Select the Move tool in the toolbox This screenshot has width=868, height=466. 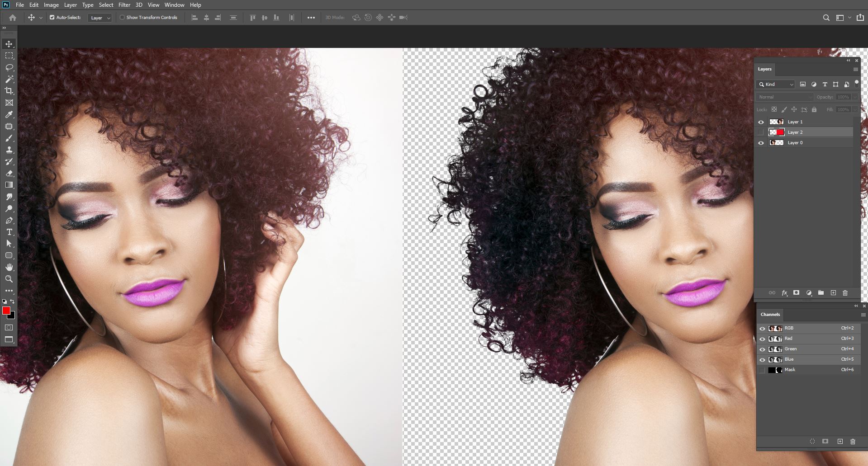(x=9, y=44)
